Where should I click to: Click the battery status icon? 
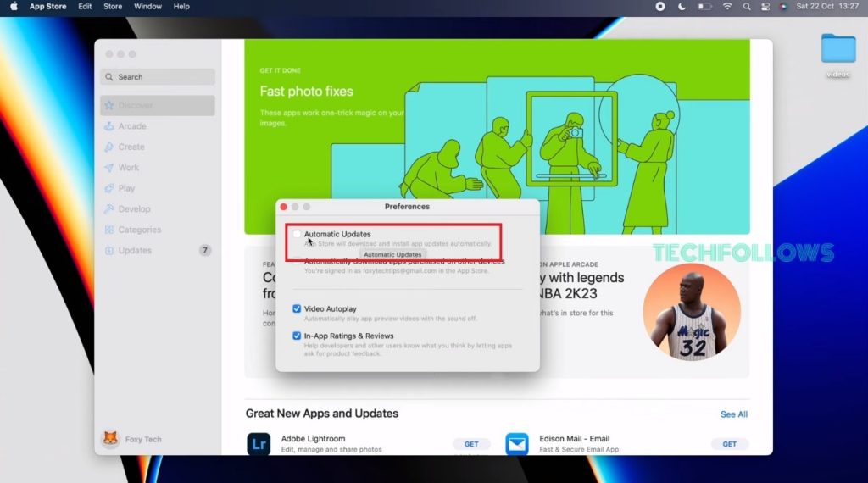click(704, 6)
